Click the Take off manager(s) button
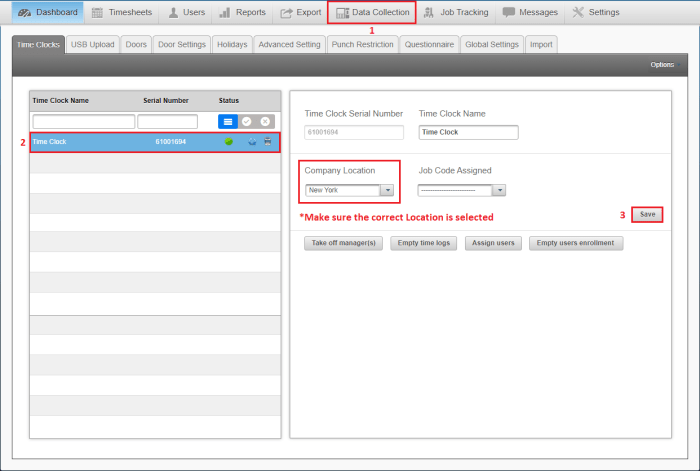This screenshot has height=471, width=700. tap(343, 243)
